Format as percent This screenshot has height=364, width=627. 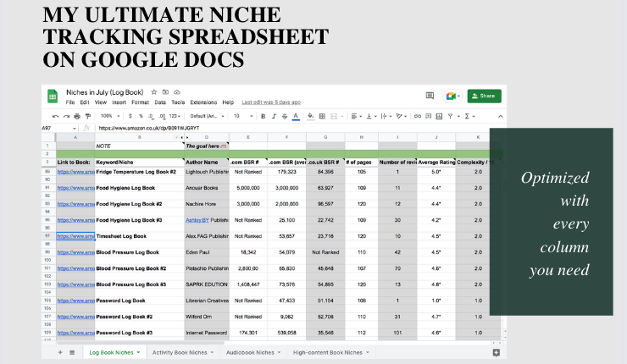pyautogui.click(x=141, y=116)
